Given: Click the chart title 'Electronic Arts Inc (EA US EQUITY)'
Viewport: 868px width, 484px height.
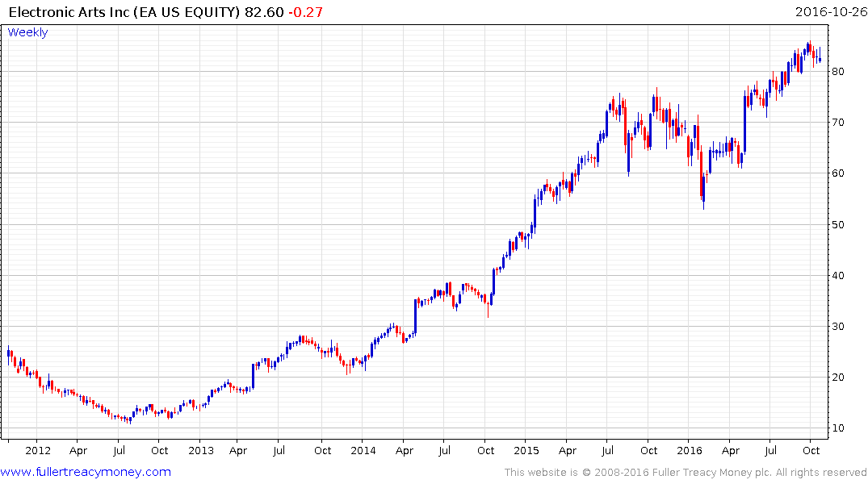Looking at the screenshot, I should click(124, 12).
